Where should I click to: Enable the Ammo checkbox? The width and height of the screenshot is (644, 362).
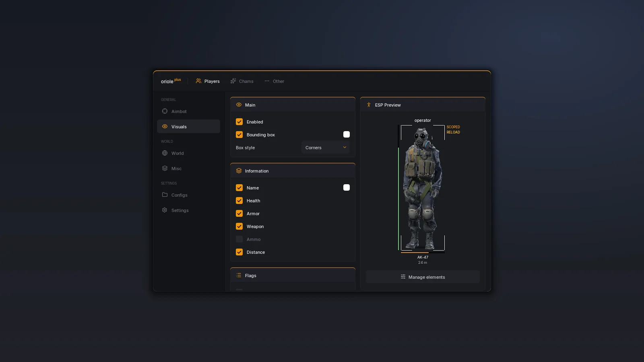coord(239,239)
